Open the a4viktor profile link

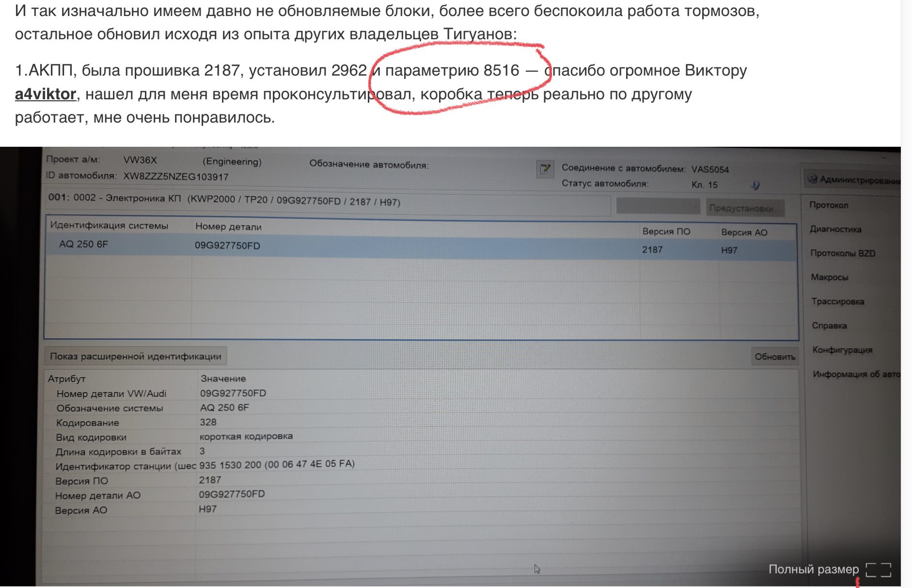46,94
